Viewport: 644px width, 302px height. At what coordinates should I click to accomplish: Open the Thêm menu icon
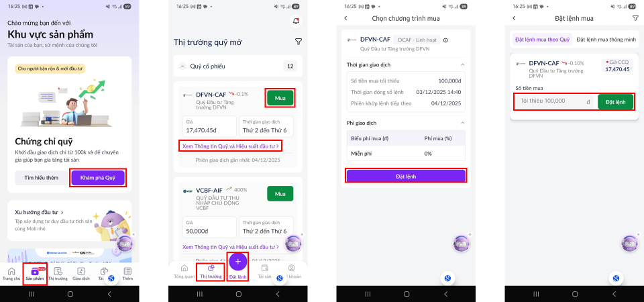(127, 271)
